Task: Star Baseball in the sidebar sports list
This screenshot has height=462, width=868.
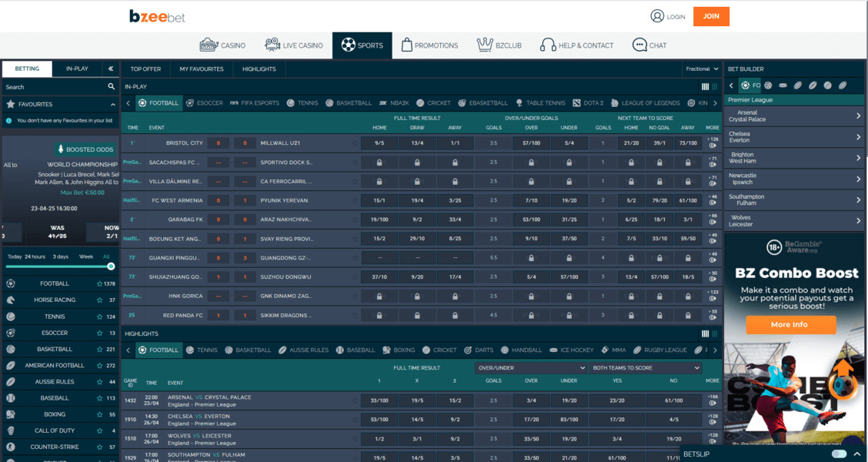Action: pos(99,398)
